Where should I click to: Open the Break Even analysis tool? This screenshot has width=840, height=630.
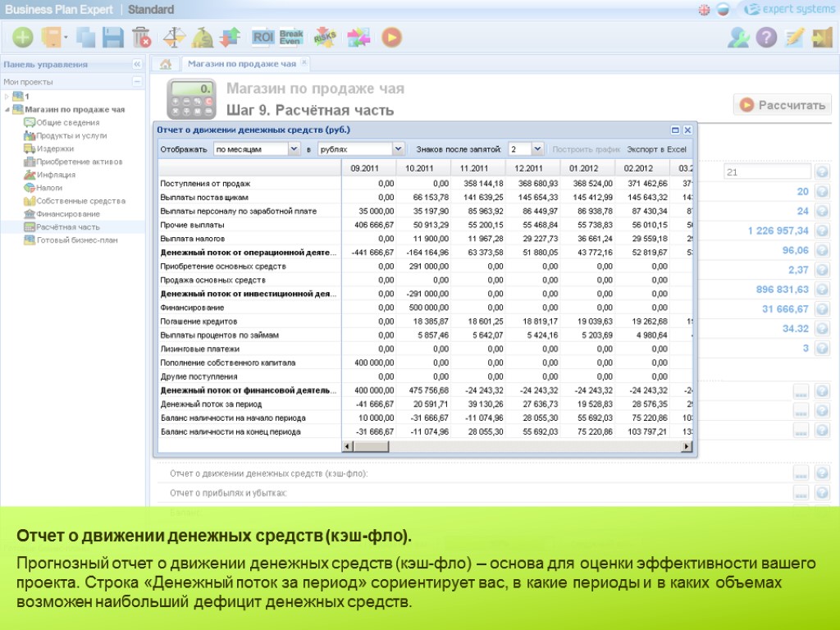coord(291,37)
